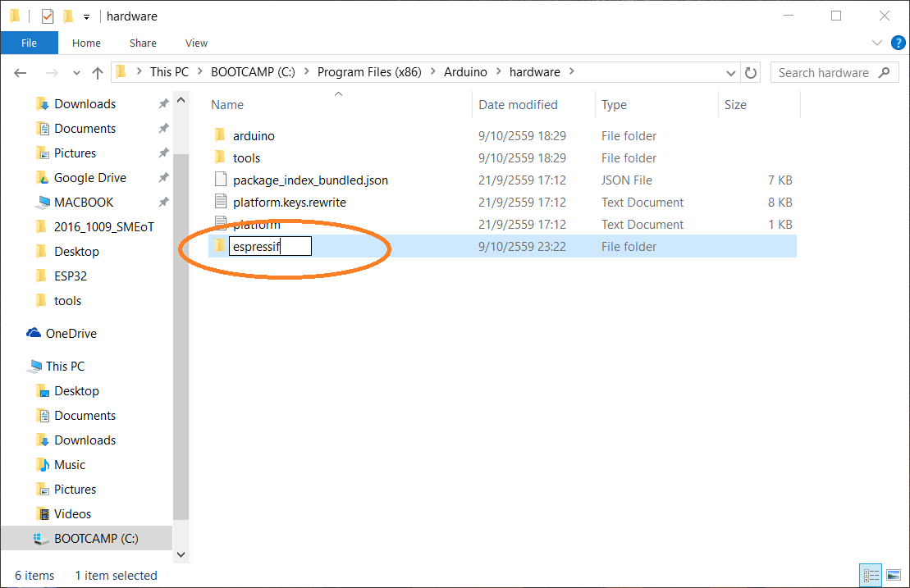The height and width of the screenshot is (588, 910).
Task: Click the New Folder icon in quick access toolbar
Action: 68,16
